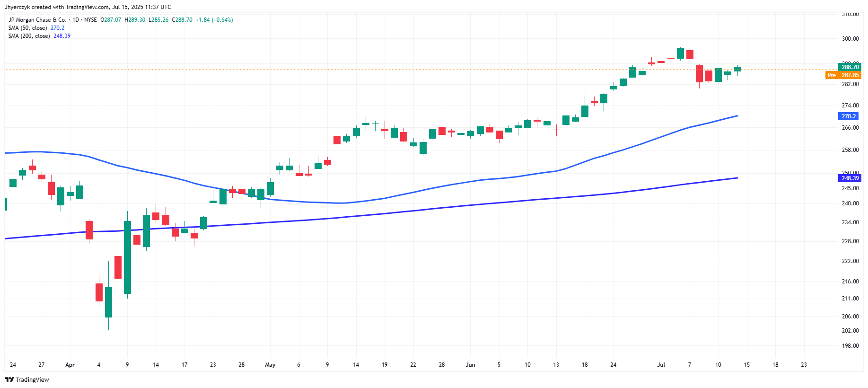
Task: Click the 228.00 price axis label
Action: (x=850, y=241)
